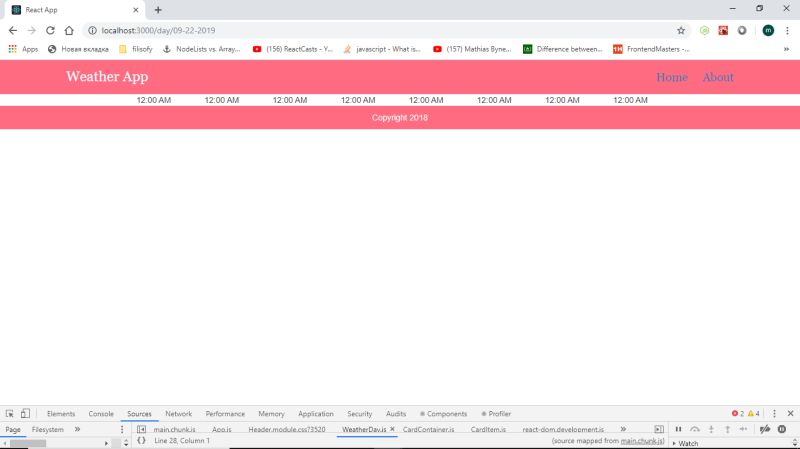Open the ReactCasts YouTube bookmark

coord(293,49)
